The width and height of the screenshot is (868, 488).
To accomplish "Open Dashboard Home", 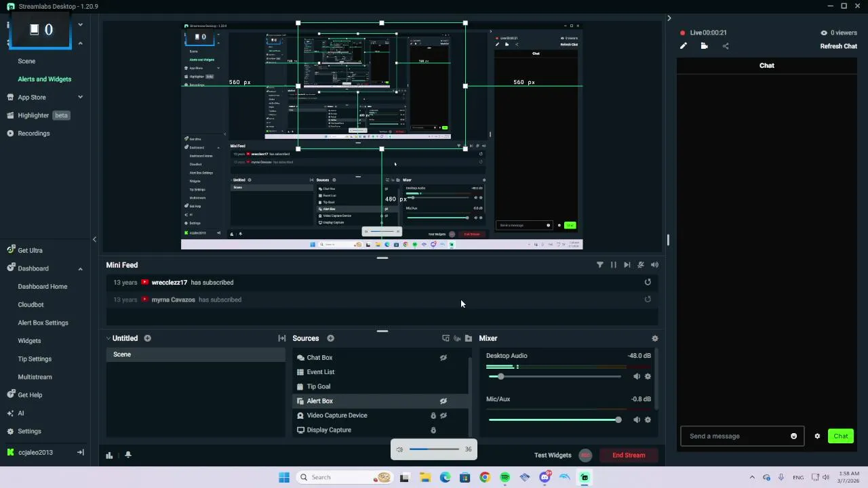I will point(42,287).
